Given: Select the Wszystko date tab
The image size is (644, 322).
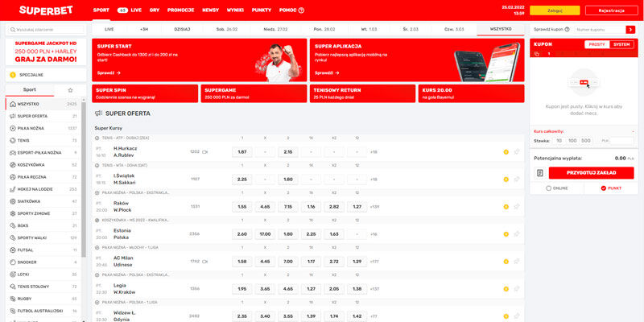Looking at the screenshot, I should 501,30.
